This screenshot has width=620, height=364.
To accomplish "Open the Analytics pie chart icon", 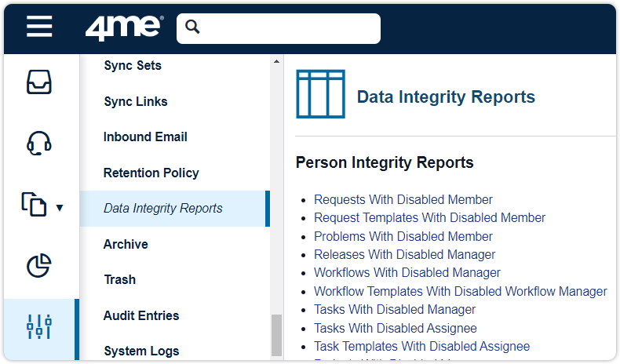I will click(38, 266).
